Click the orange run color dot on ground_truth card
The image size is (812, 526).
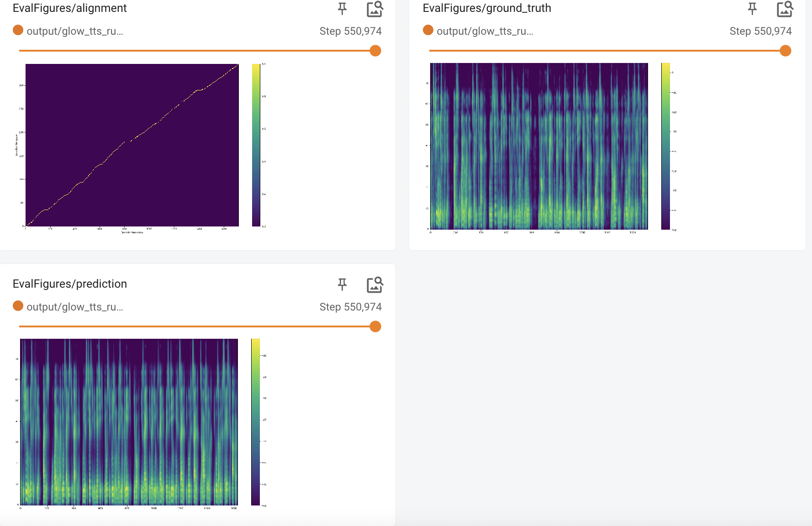click(428, 30)
